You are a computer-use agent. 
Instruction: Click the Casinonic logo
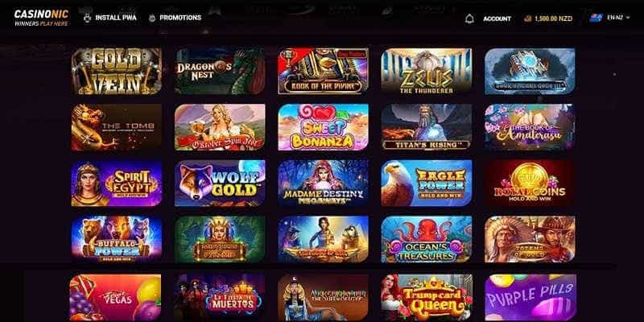pyautogui.click(x=41, y=17)
